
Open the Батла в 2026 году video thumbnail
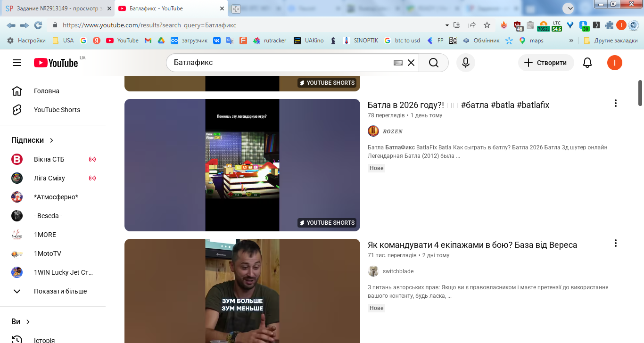pos(242,165)
